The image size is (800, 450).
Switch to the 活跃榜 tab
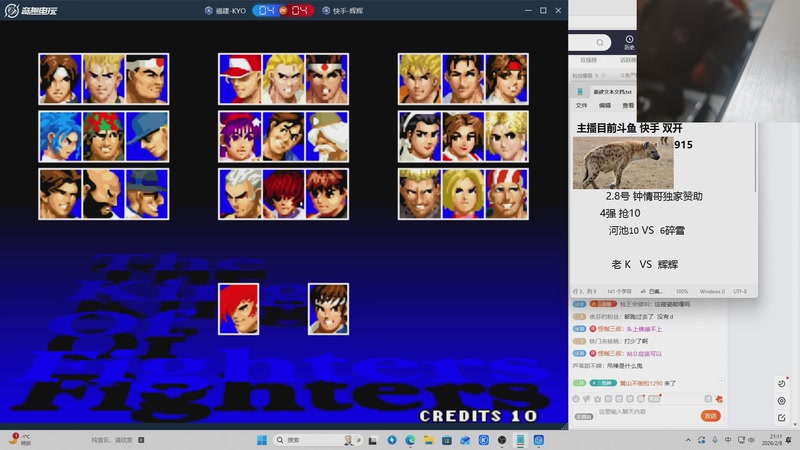628,60
